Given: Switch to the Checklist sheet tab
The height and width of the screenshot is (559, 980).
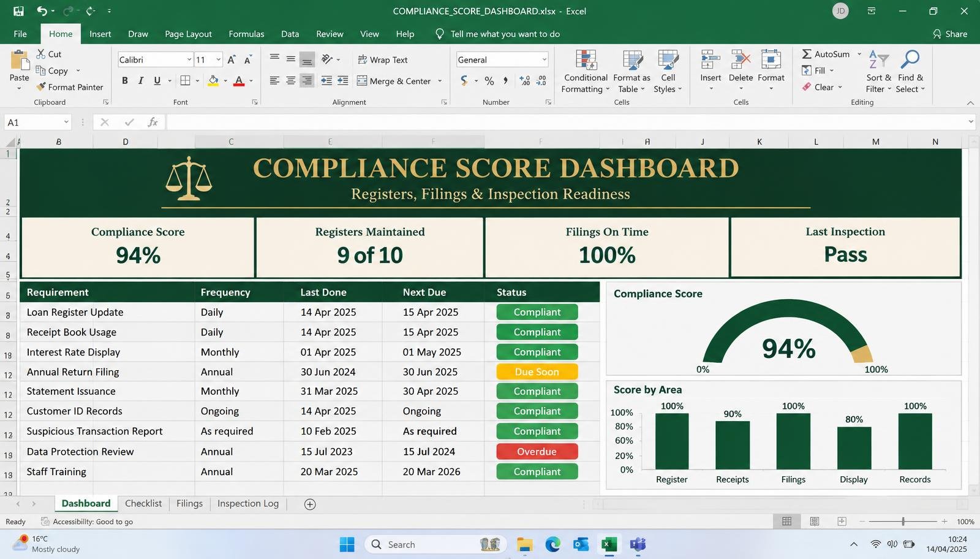Looking at the screenshot, I should pyautogui.click(x=143, y=503).
